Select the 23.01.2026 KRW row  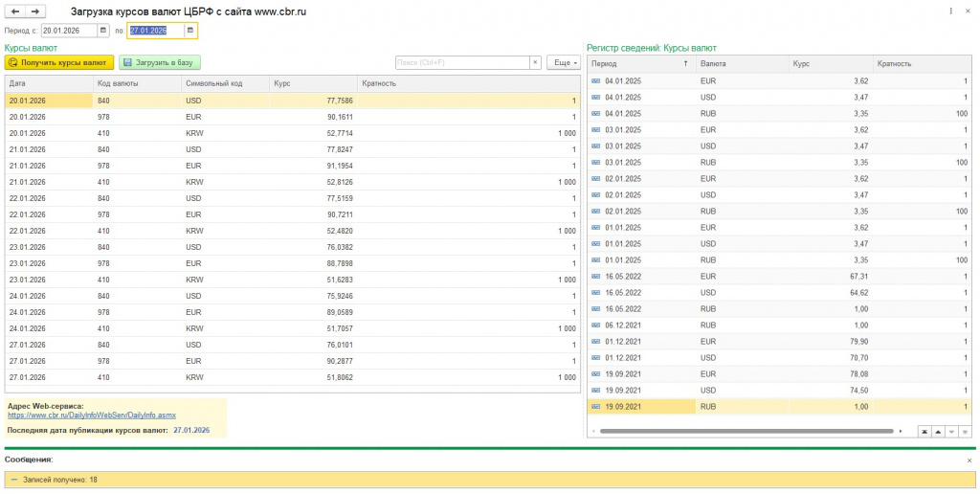pyautogui.click(x=287, y=280)
